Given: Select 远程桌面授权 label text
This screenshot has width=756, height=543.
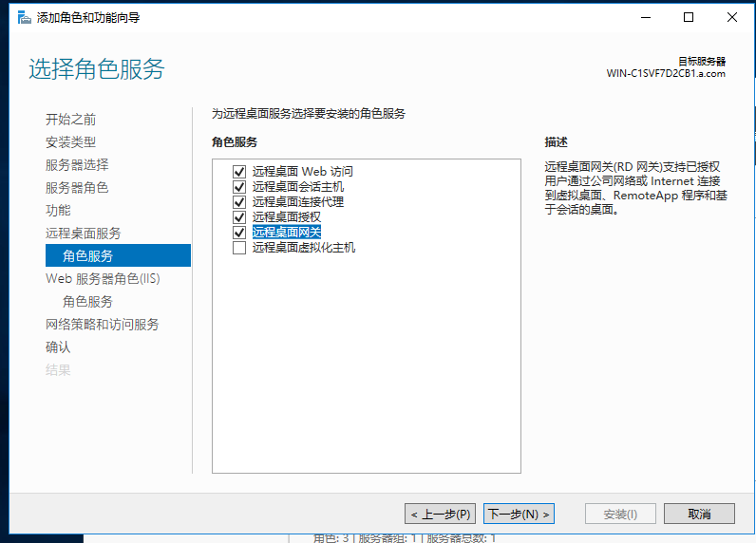Looking at the screenshot, I should (287, 217).
